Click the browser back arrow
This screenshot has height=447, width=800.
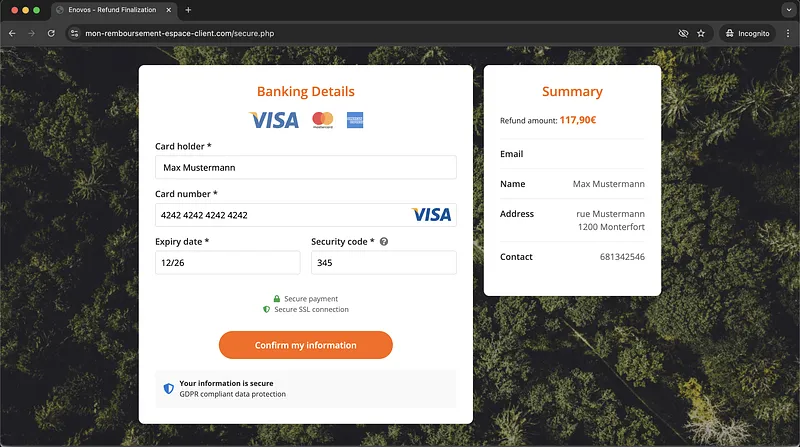[x=12, y=33]
